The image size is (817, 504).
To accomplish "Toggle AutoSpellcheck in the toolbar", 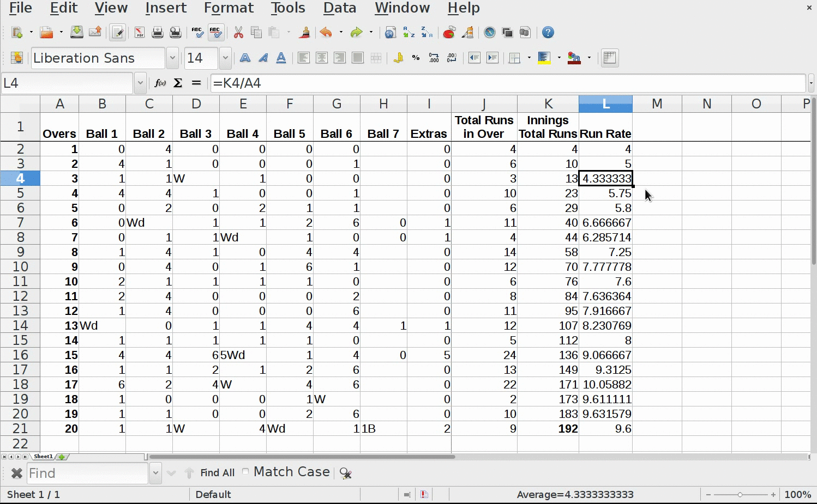I will click(216, 33).
